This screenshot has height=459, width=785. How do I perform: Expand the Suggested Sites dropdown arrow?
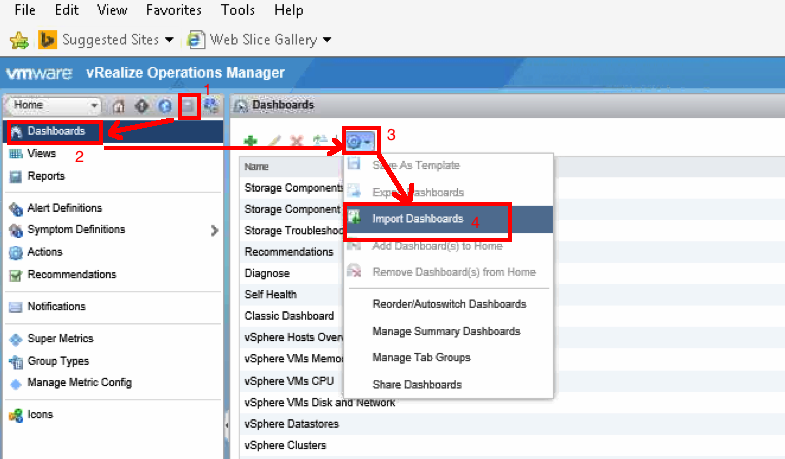click(169, 40)
